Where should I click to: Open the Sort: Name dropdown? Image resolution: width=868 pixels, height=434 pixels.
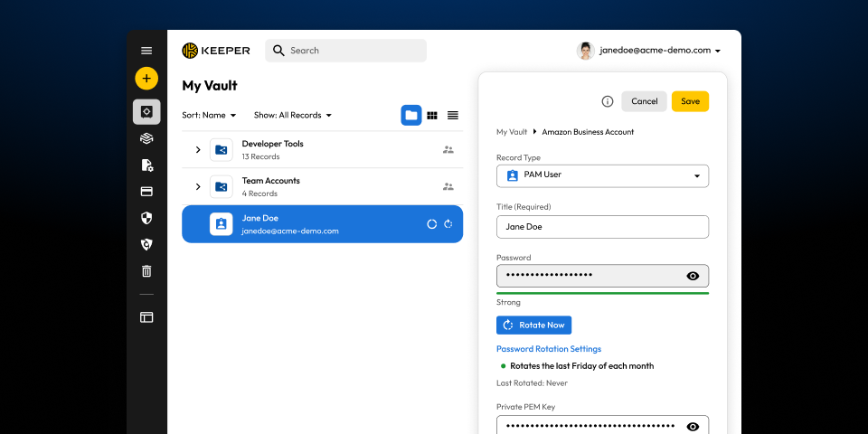point(209,116)
